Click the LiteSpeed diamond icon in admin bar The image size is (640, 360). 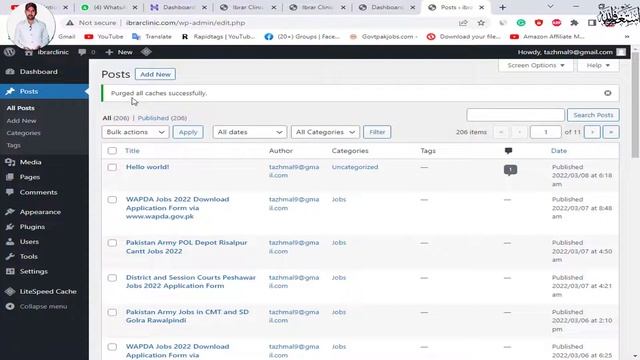click(147, 52)
